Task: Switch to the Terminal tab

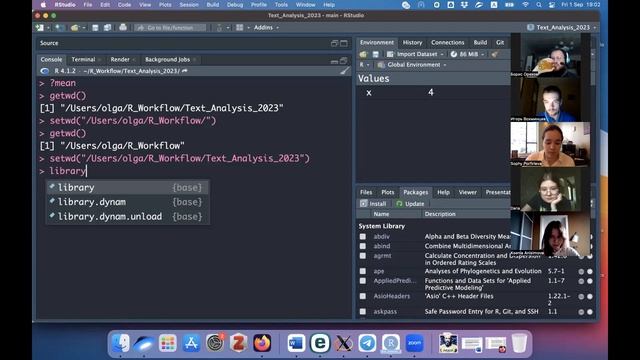Action: click(83, 59)
